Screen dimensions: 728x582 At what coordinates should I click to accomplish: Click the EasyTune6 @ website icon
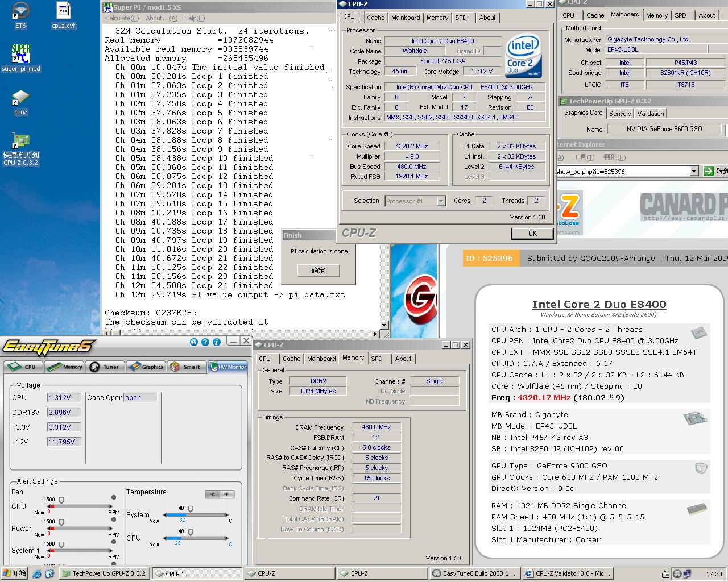pos(193,342)
